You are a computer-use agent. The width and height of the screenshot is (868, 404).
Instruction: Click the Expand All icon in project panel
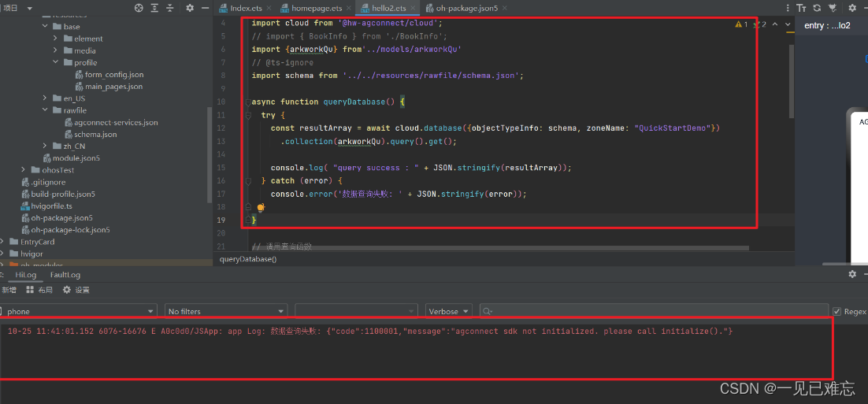pyautogui.click(x=154, y=8)
